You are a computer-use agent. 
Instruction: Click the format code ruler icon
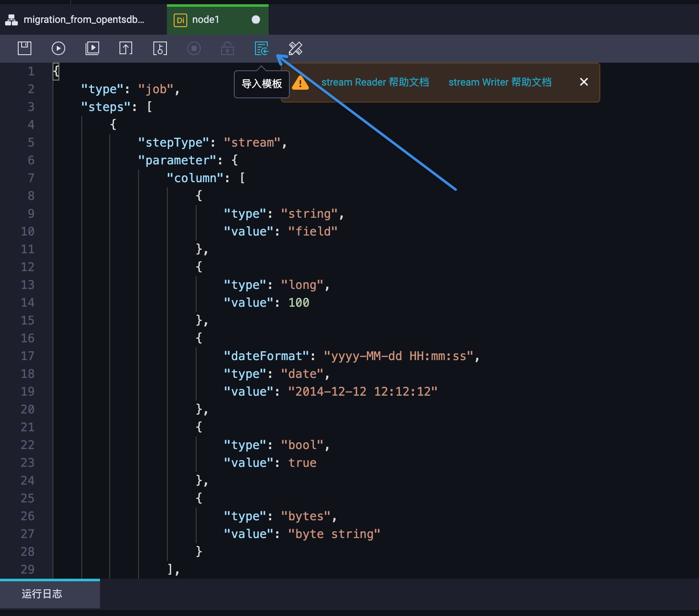coord(296,48)
